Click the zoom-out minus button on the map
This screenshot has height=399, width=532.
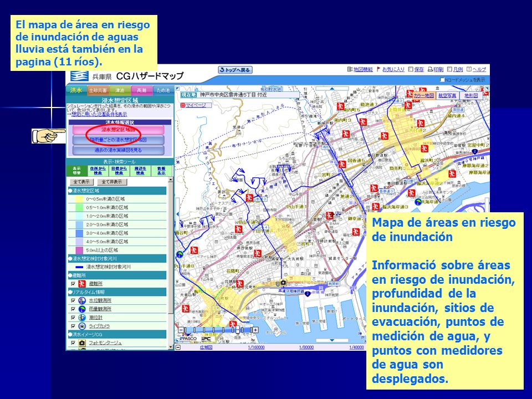point(181,330)
